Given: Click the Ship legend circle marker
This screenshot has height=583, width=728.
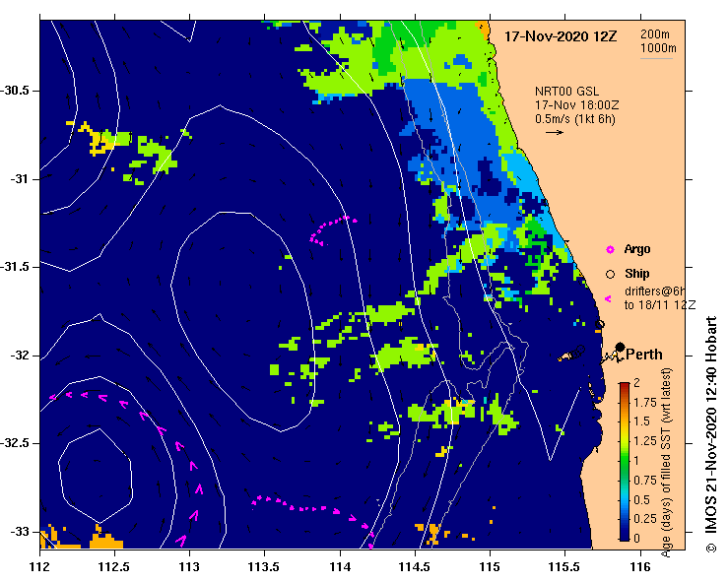Looking at the screenshot, I should pyautogui.click(x=610, y=275).
